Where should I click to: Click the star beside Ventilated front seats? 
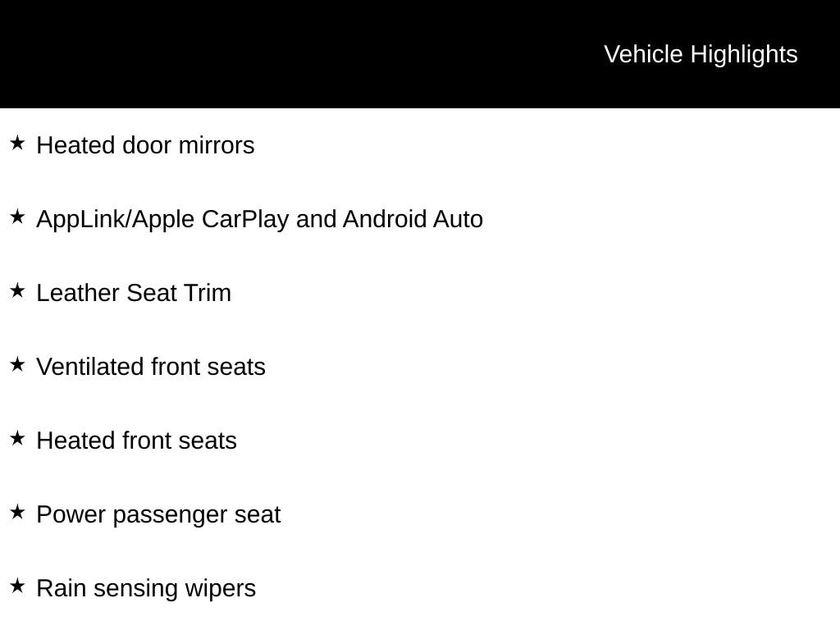[17, 364]
